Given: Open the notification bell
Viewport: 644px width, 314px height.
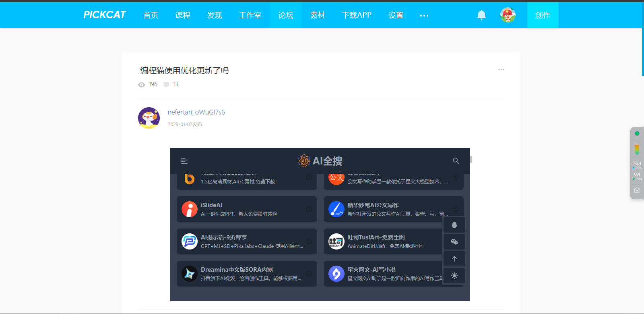Looking at the screenshot, I should (481, 15).
